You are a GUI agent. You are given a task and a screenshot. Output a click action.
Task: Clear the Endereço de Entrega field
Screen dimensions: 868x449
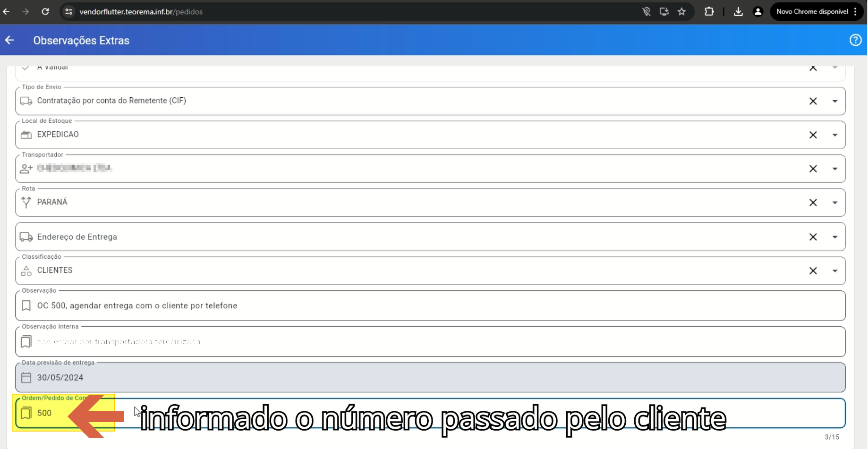click(813, 237)
